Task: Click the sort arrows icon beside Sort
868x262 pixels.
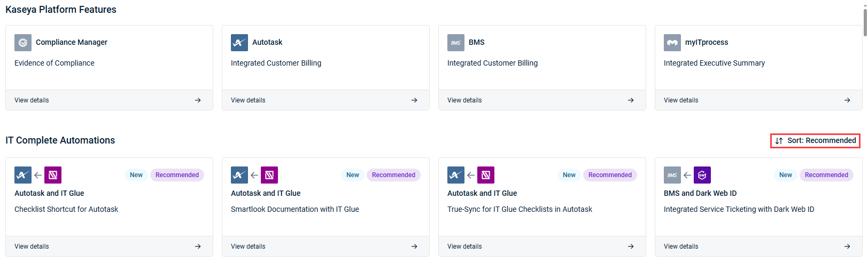Action: (x=779, y=141)
